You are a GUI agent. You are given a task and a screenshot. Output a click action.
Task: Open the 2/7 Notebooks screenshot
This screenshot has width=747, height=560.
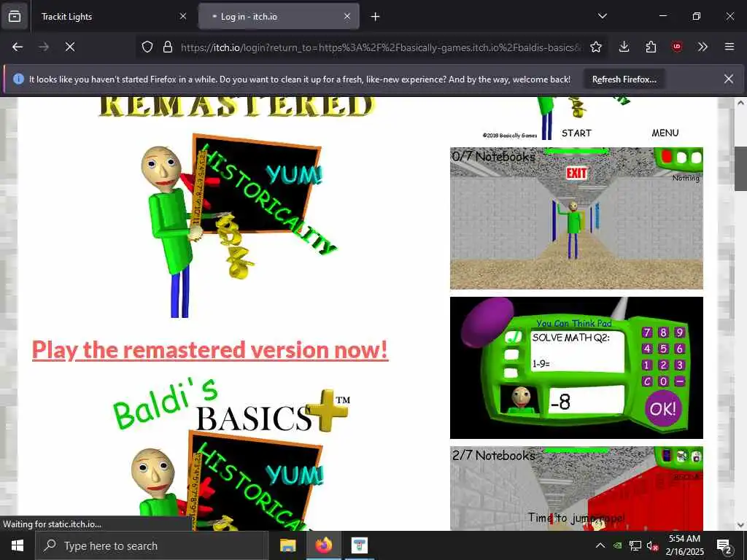tap(576, 488)
